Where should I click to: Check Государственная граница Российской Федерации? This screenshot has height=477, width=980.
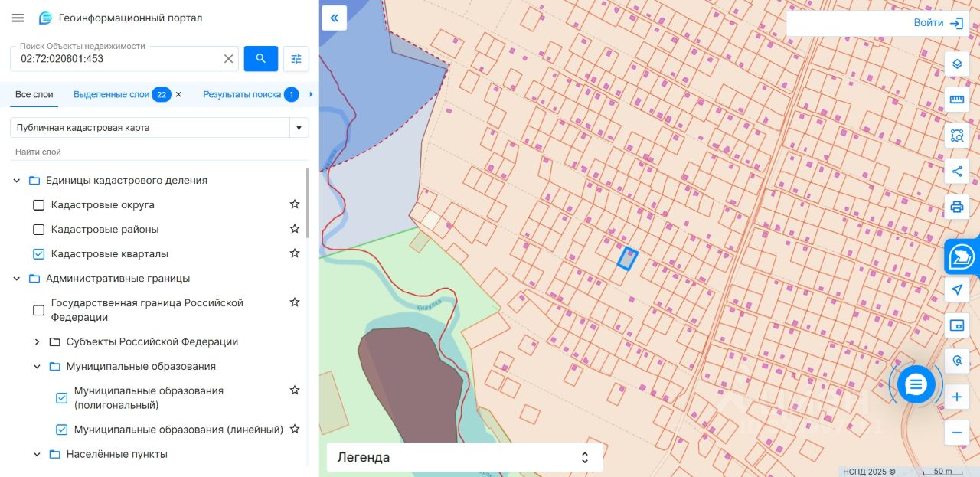tap(39, 310)
